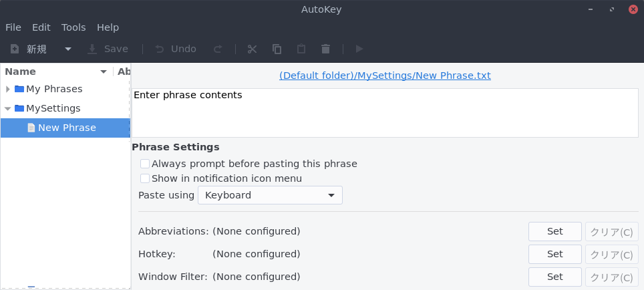Screen dimensions: 644x290
Task: Open the Tools menu
Action: pos(73,27)
